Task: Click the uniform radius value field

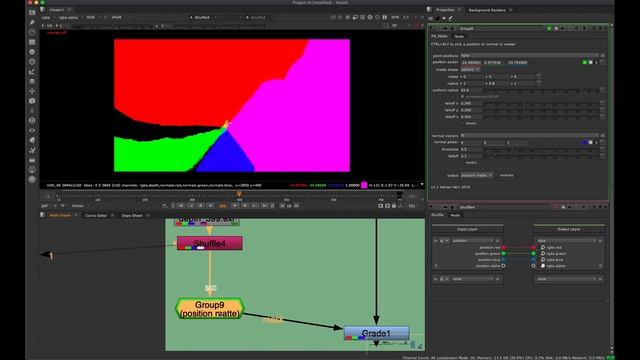Action: [471, 90]
